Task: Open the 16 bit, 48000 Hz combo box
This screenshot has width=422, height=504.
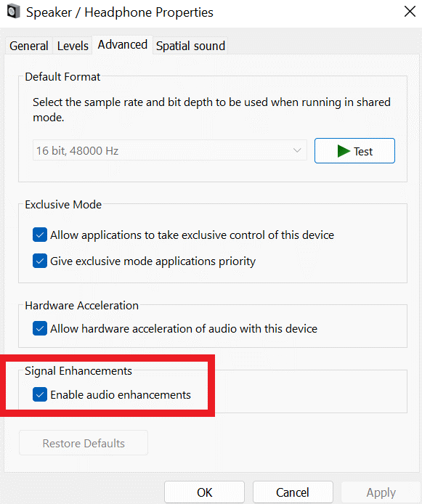Action: click(170, 150)
